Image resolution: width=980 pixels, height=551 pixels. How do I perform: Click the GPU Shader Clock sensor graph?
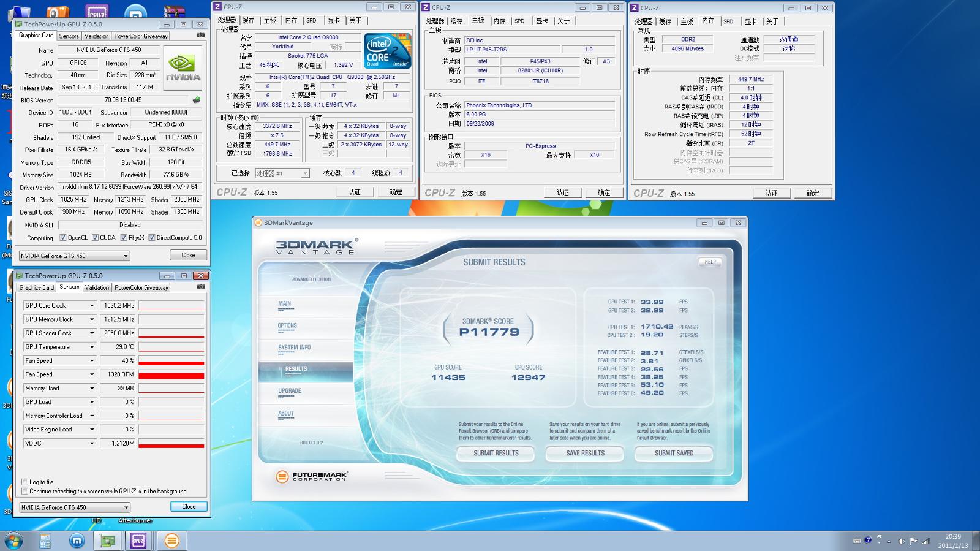pos(171,333)
